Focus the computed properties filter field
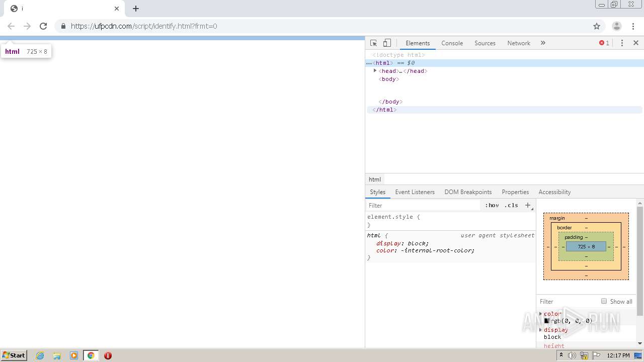 coord(568,302)
